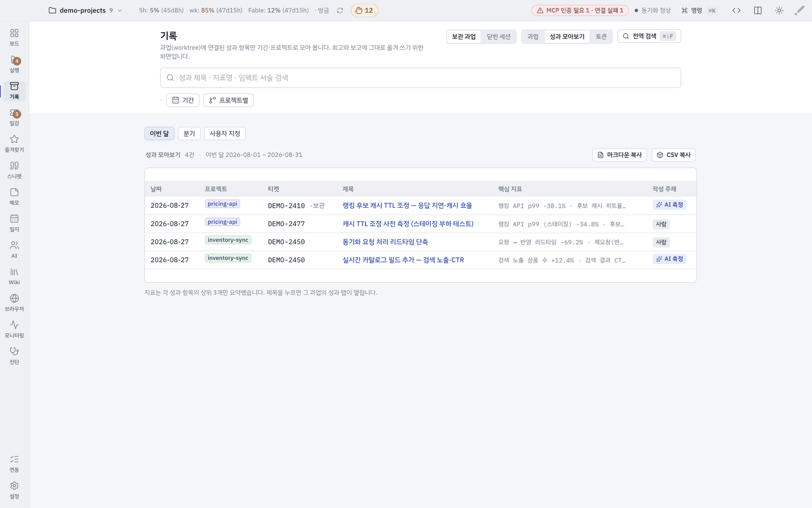Open the code brackets icon in top bar
Viewport: 812px width, 508px height.
pos(736,10)
